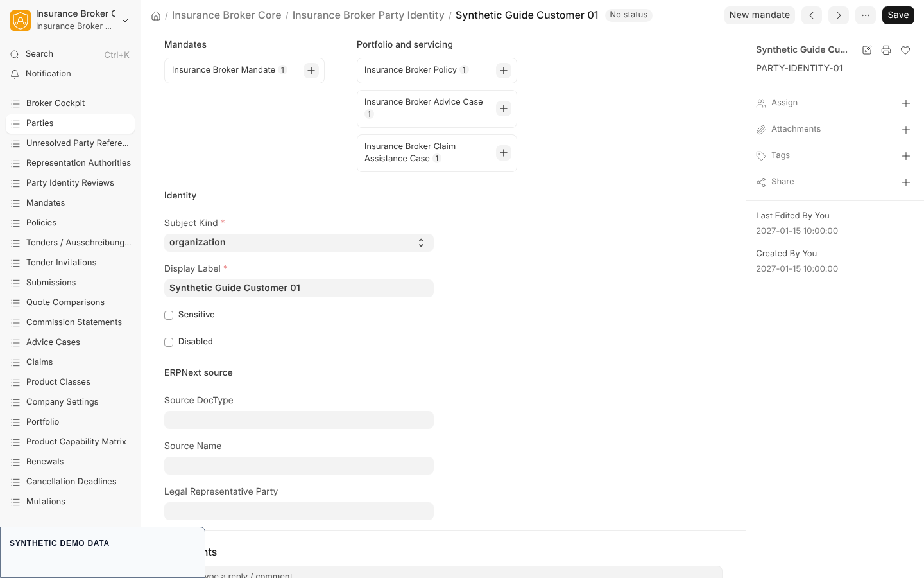
Task: Add a tag with the Tags plus
Action: click(x=906, y=156)
